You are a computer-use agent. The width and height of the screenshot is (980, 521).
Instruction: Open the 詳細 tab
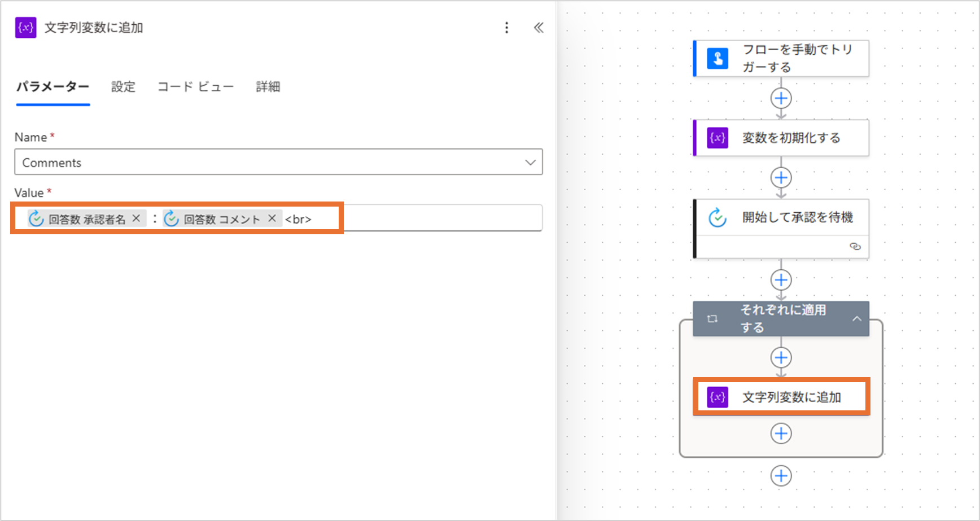[268, 87]
